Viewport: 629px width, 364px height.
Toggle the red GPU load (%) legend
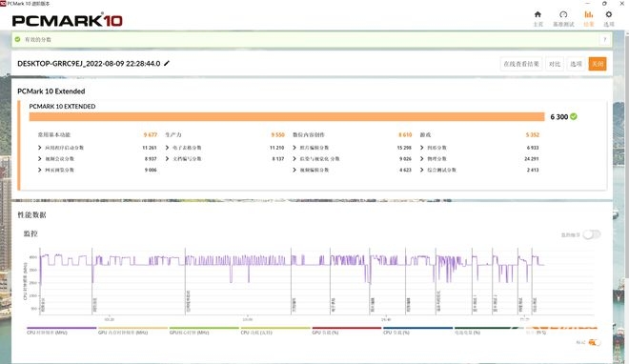[x=347, y=331]
